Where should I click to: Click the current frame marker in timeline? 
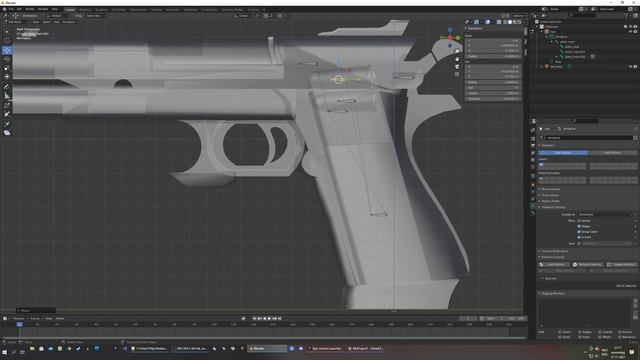(20, 324)
